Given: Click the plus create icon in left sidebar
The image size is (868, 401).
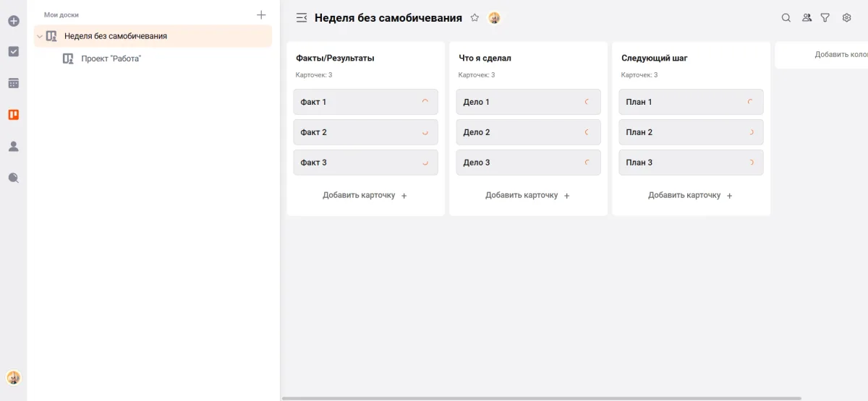Looking at the screenshot, I should [13, 21].
